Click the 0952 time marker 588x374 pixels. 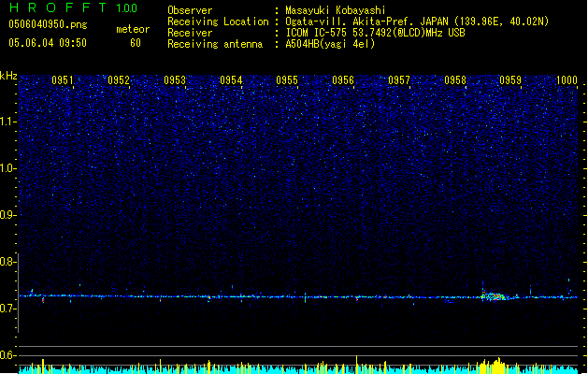(119, 80)
